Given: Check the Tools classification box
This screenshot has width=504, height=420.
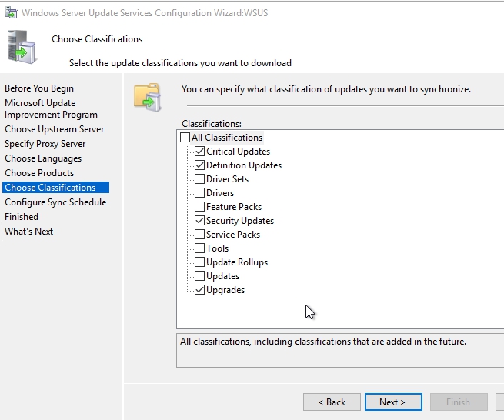Looking at the screenshot, I should 200,248.
